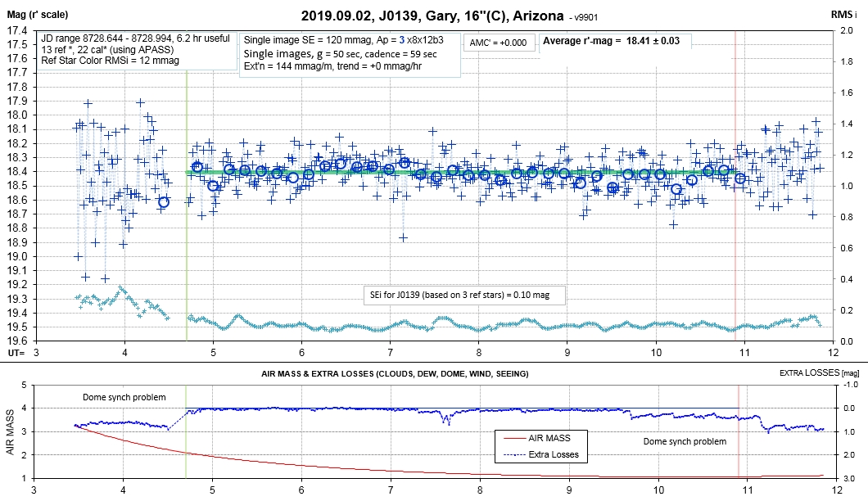
Task: Click "Dome synch problem" note before the green line
Action: point(124,397)
